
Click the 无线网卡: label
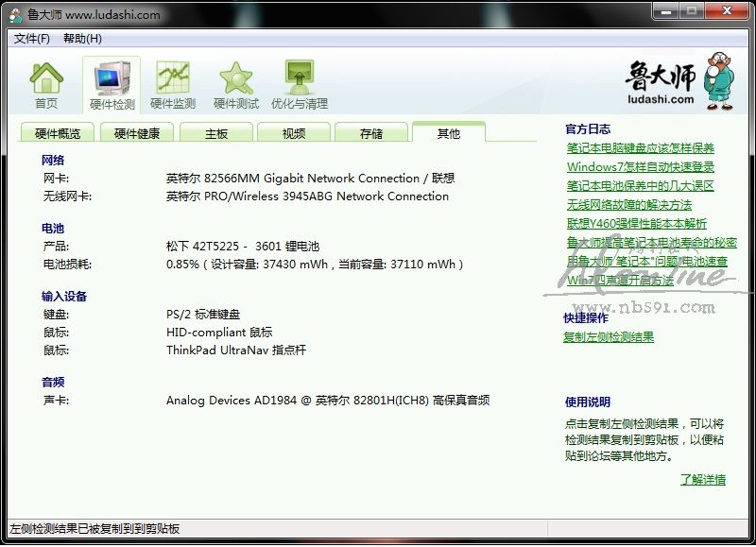[67, 197]
